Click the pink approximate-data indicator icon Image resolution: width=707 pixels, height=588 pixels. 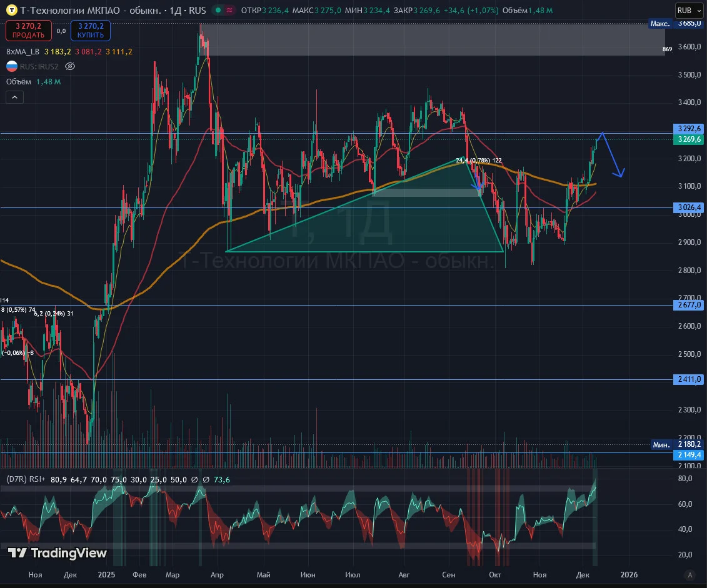click(229, 10)
